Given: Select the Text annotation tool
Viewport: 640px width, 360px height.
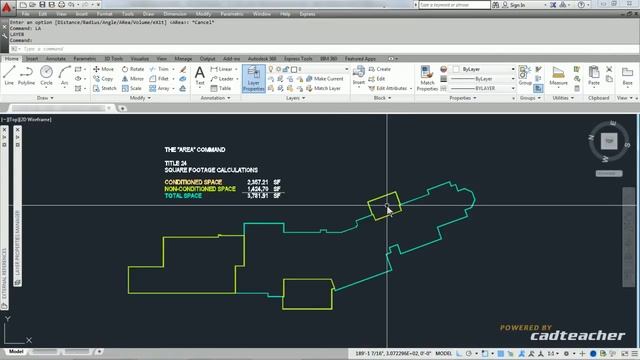Looking at the screenshot, I should point(200,76).
